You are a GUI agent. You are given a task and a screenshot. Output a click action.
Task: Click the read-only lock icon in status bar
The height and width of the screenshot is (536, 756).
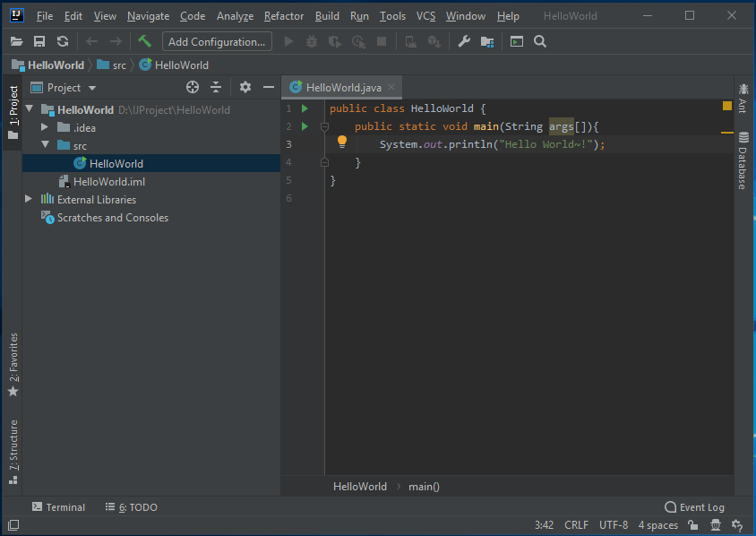[693, 525]
